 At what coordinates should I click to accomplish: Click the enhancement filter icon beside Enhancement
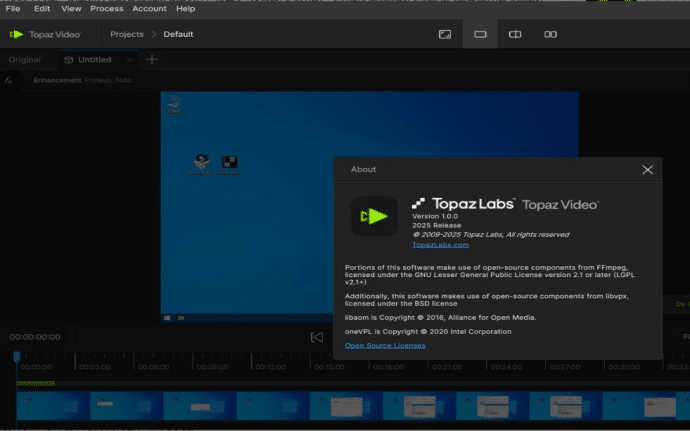[8, 80]
